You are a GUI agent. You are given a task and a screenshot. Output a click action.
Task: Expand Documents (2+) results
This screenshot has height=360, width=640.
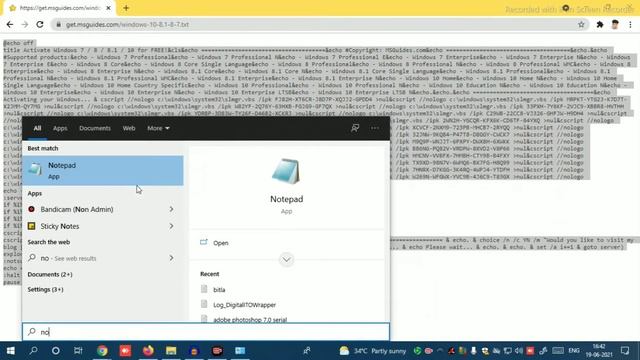tap(50, 274)
